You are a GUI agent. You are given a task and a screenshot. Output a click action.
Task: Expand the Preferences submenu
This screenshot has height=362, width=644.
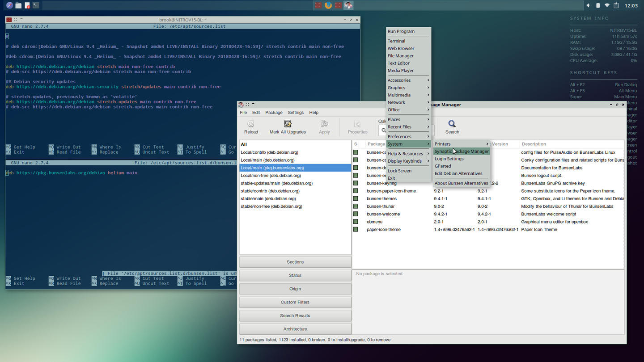408,137
